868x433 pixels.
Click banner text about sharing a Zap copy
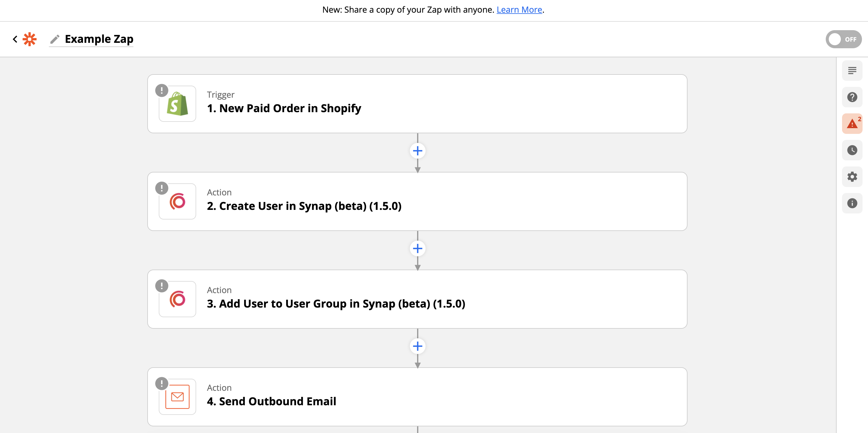point(408,10)
